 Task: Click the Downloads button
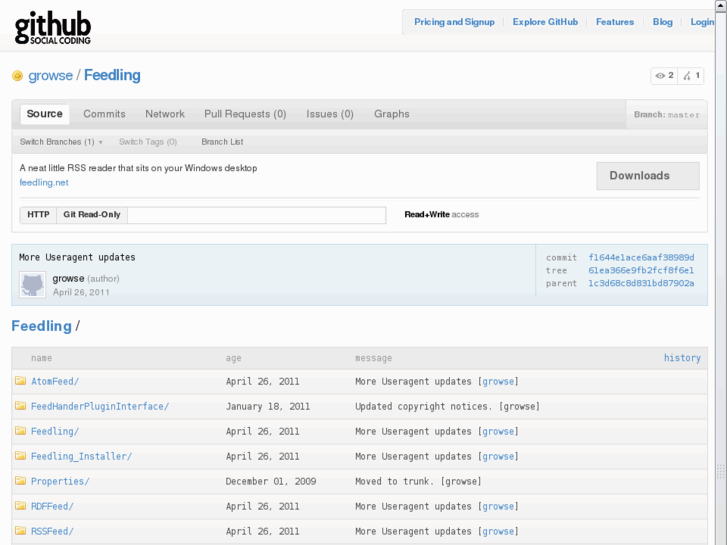648,176
